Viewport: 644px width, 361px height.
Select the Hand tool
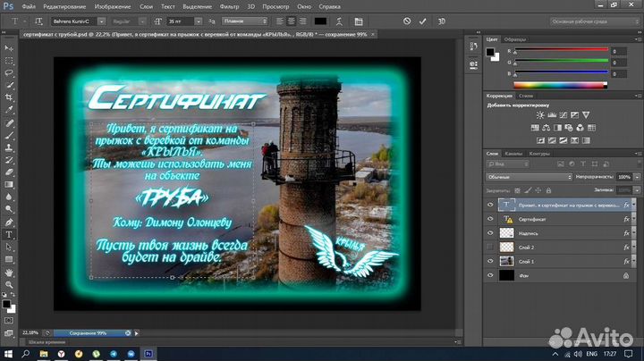[x=9, y=273]
